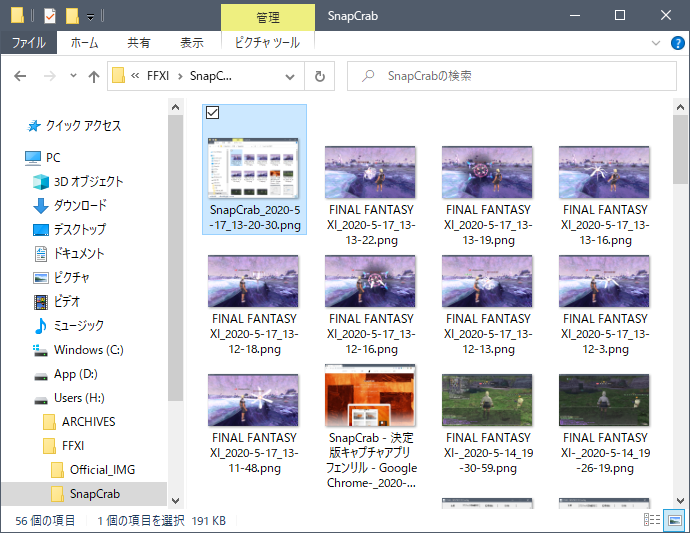The width and height of the screenshot is (690, 533).
Task: Open the Customize Quick Access Toolbar dropdown
Action: coord(90,17)
